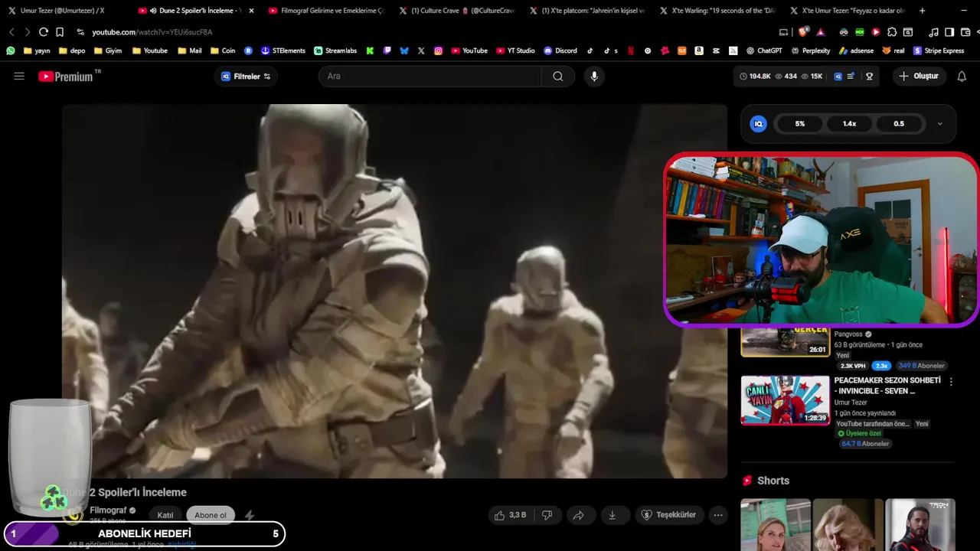Image resolution: width=980 pixels, height=551 pixels.
Task: Open the Pangvoss video thumbnail 26:01
Action: point(785,341)
